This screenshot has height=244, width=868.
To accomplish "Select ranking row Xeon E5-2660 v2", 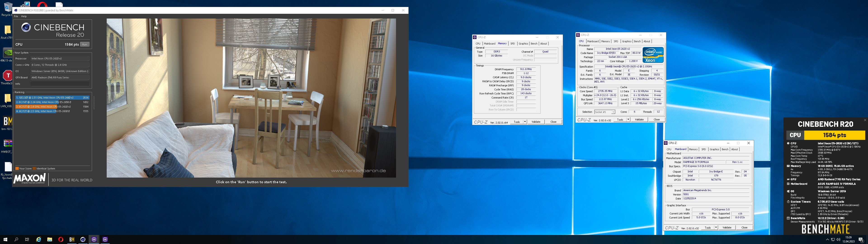I will pos(52,98).
